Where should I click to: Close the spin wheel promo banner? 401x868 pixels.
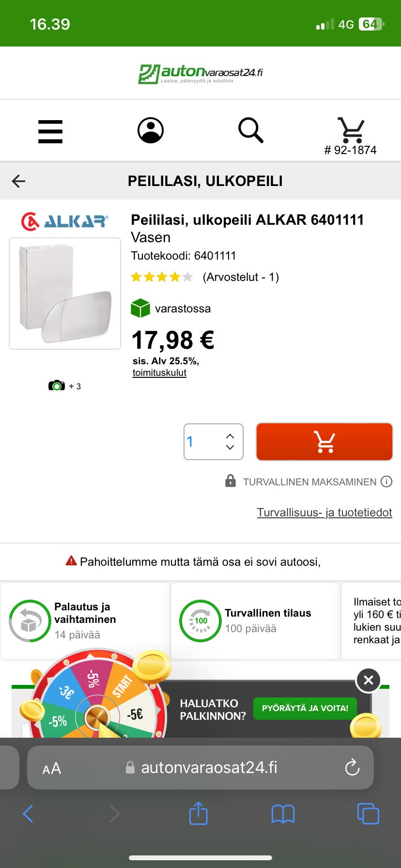[x=368, y=680]
